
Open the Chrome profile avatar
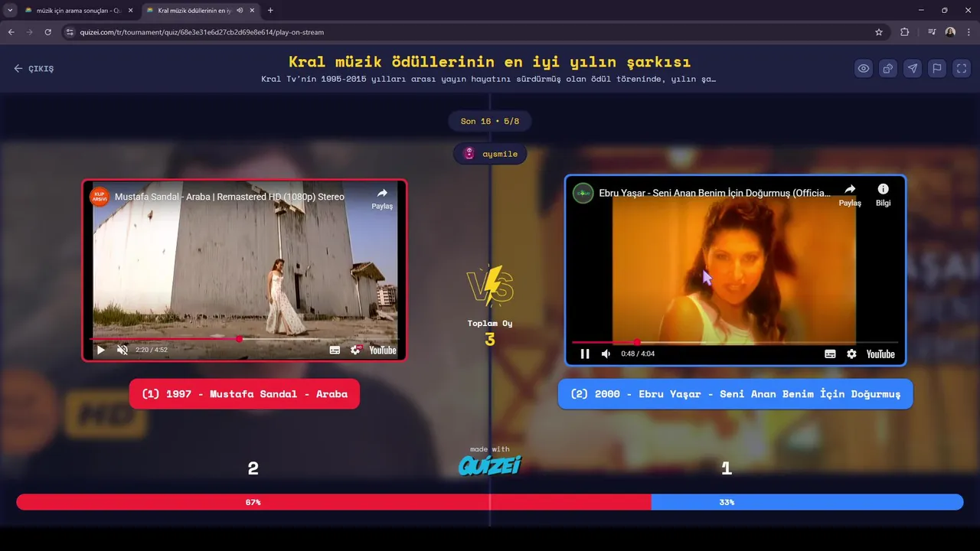pyautogui.click(x=950, y=32)
